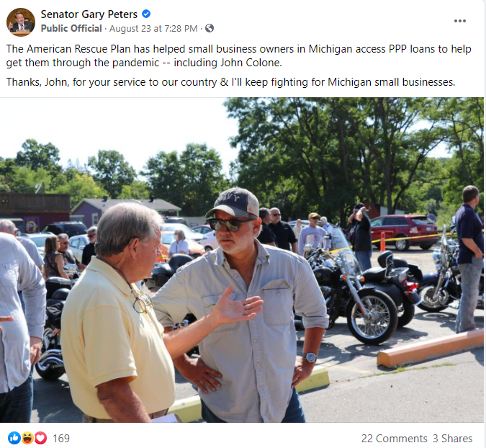Screen dimensions: 486x448
Task: Click the public globe privacy icon
Action: 210,28
